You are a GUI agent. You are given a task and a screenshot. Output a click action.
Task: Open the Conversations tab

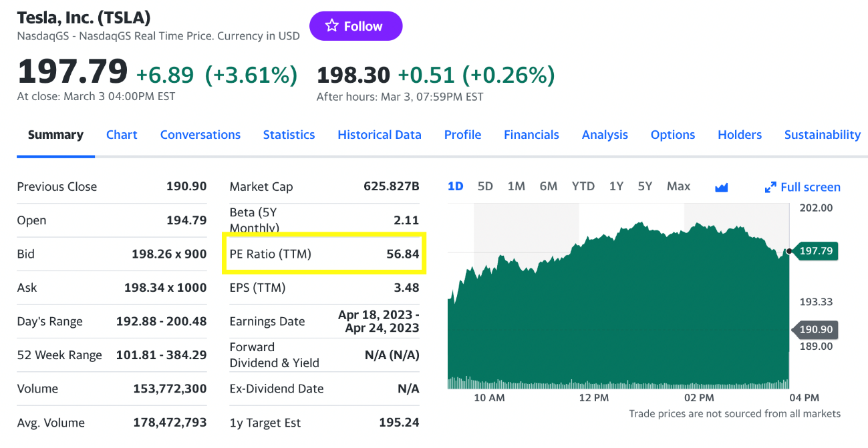(x=200, y=135)
